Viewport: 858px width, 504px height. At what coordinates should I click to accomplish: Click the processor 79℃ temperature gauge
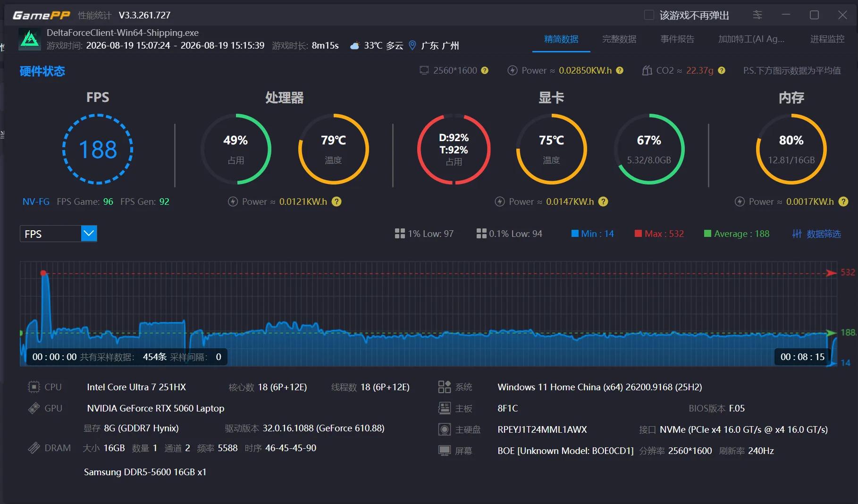point(334,149)
